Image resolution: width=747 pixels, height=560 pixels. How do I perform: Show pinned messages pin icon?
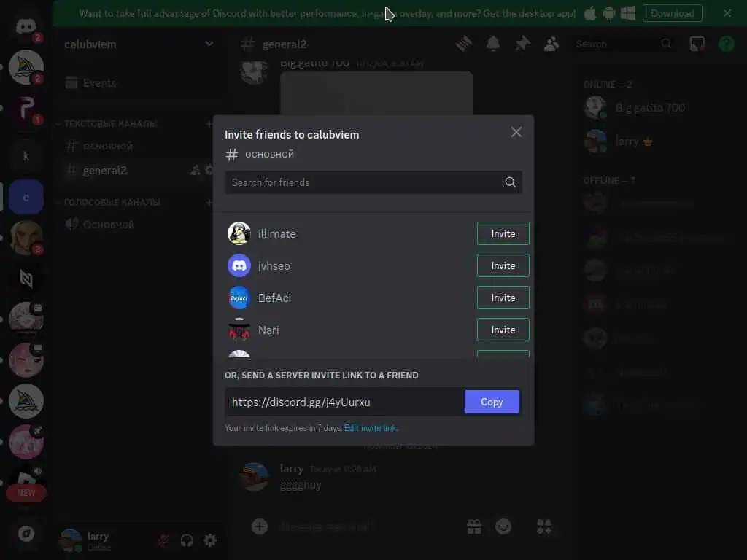pyautogui.click(x=522, y=44)
